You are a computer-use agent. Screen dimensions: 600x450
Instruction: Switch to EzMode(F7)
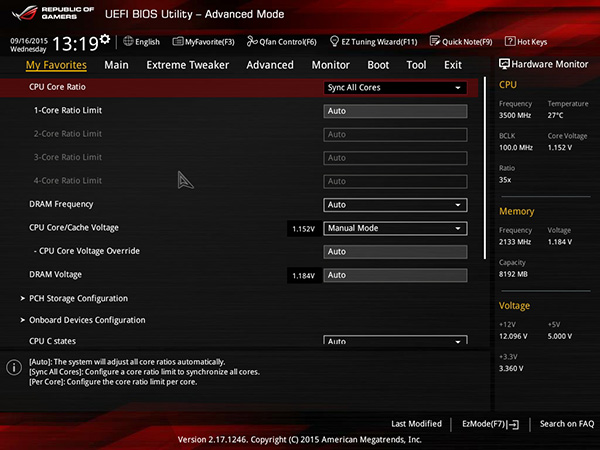pos(490,424)
